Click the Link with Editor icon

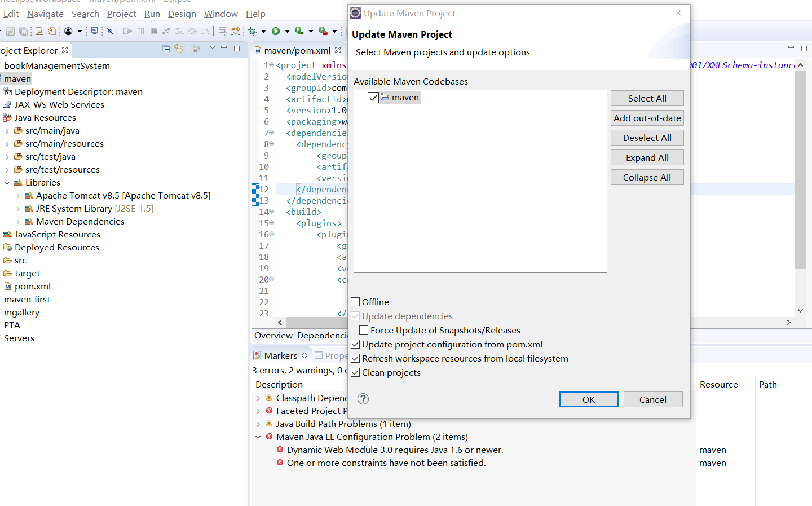pyautogui.click(x=179, y=49)
